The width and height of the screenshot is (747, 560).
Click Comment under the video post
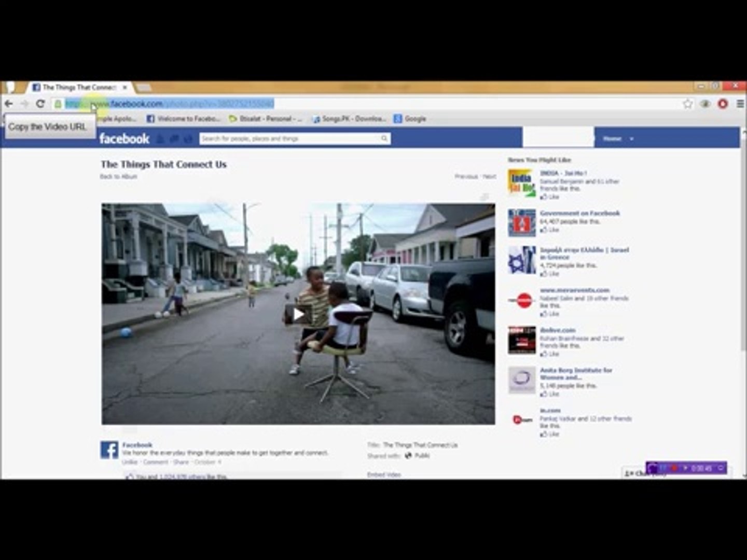(x=156, y=462)
